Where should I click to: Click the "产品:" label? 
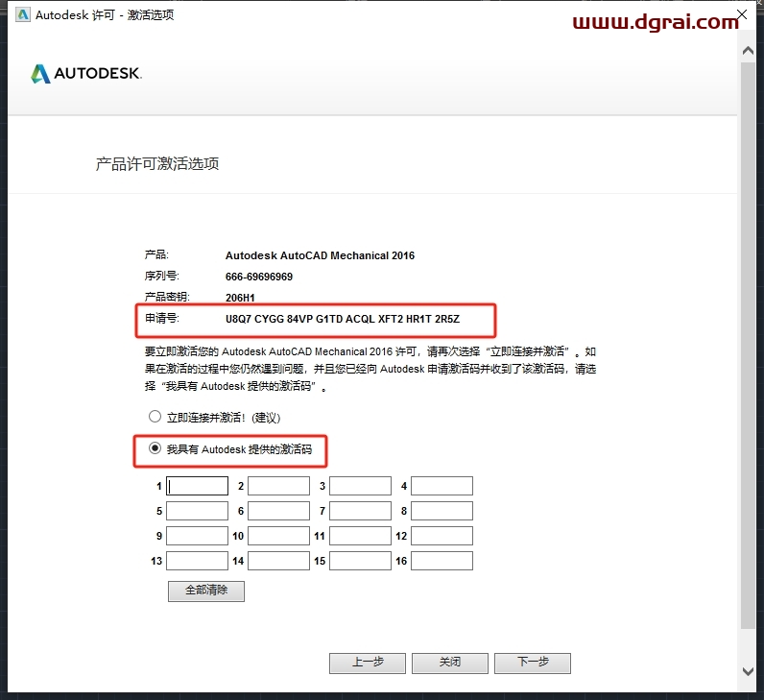(x=156, y=254)
